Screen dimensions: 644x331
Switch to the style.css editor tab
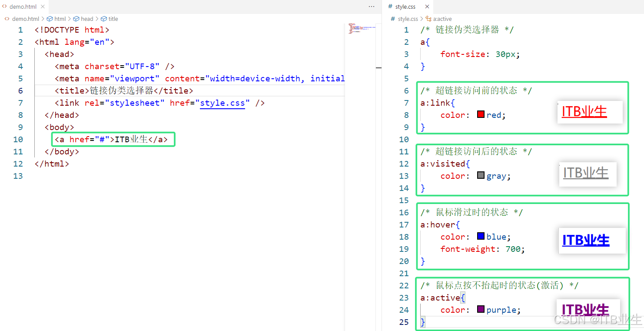405,7
